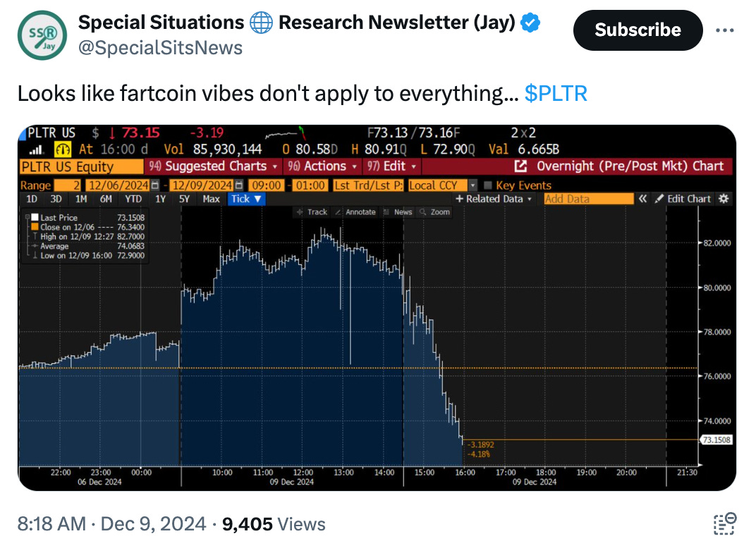Screen dimensions: 756x553
Task: Click the blue verified badge
Action: point(531,23)
